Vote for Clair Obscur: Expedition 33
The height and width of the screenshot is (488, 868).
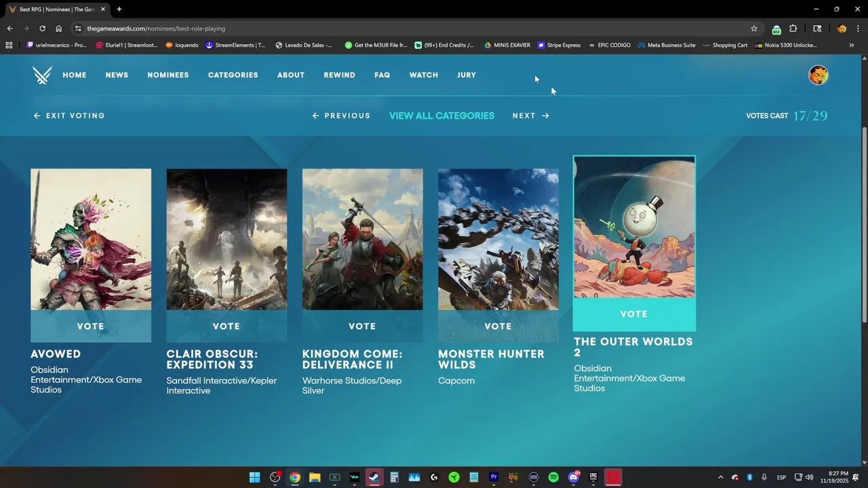(x=226, y=326)
